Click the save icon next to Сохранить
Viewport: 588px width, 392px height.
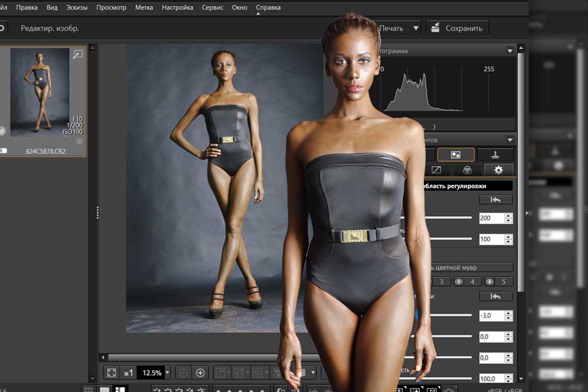point(435,28)
